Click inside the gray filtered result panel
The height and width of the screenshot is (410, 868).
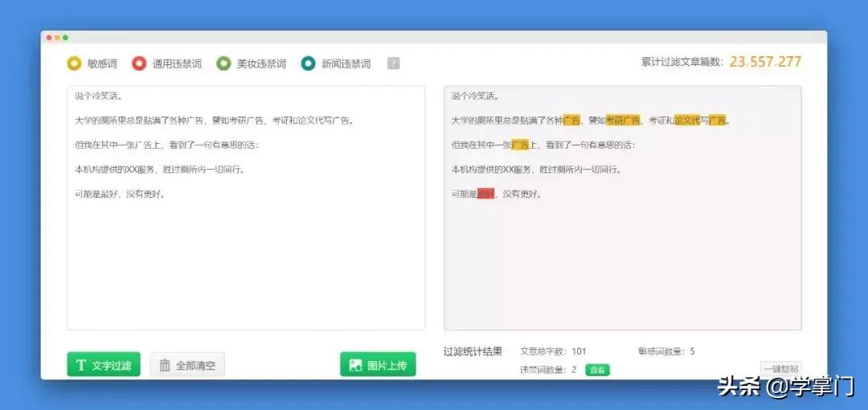pyautogui.click(x=622, y=207)
